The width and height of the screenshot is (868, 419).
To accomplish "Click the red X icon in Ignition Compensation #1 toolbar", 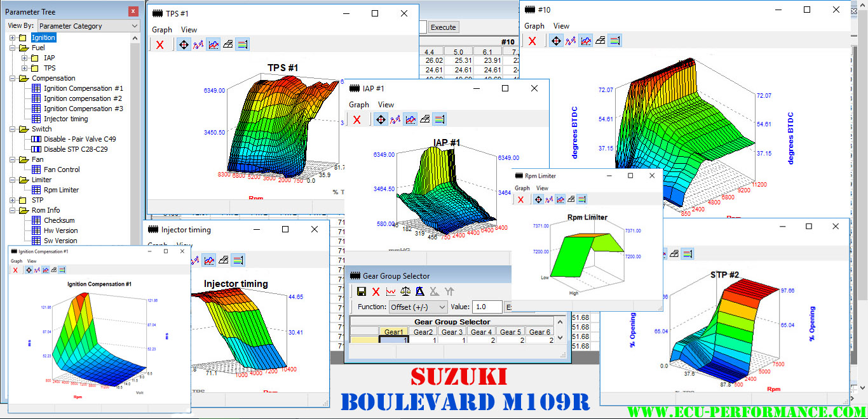I will [15, 270].
